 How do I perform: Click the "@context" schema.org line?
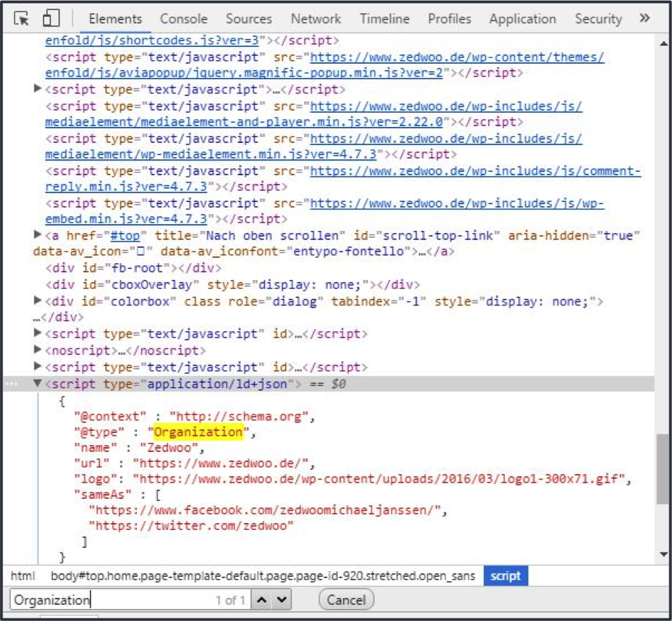195,416
